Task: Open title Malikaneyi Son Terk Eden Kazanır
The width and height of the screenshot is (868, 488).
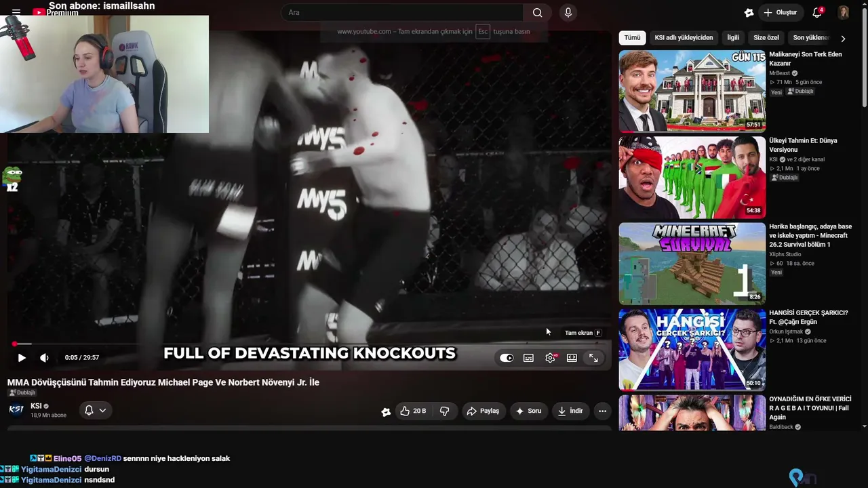Action: (806, 59)
